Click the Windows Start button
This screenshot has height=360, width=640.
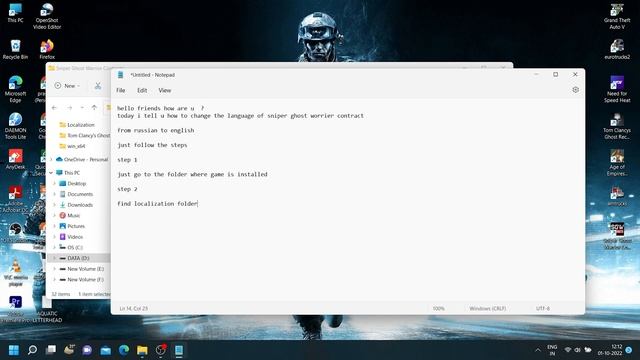14,350
